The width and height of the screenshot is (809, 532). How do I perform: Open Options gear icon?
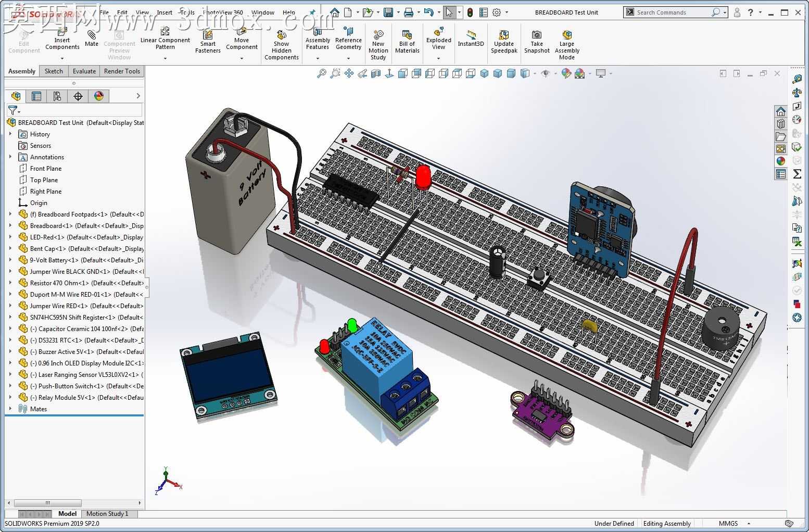tap(497, 12)
